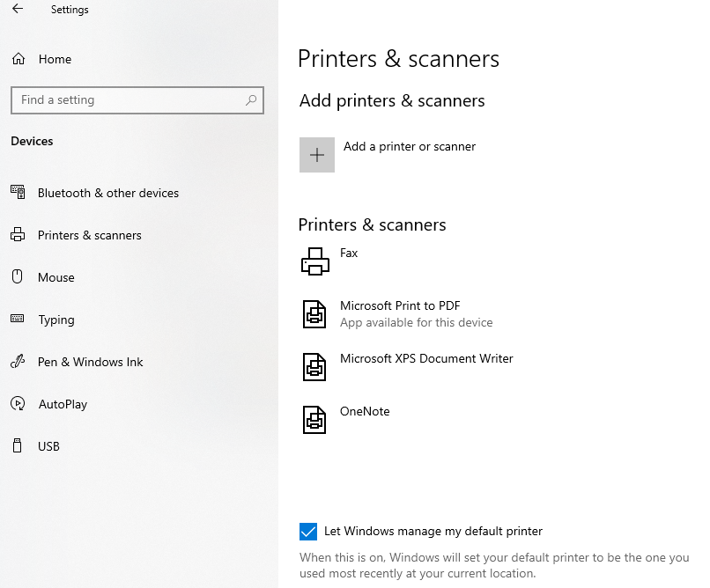Click the USB icon in sidebar
The height and width of the screenshot is (588, 710).
point(17,446)
